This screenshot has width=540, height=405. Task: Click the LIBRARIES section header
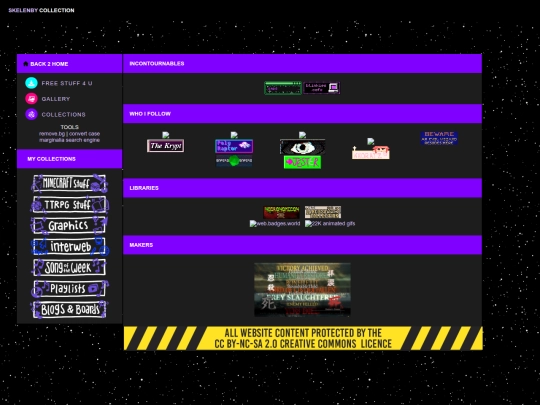(x=302, y=188)
